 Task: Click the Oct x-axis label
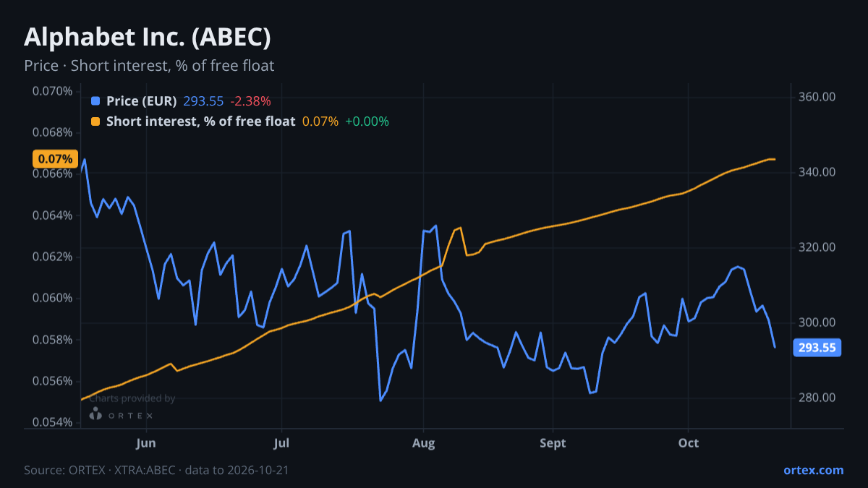(689, 443)
